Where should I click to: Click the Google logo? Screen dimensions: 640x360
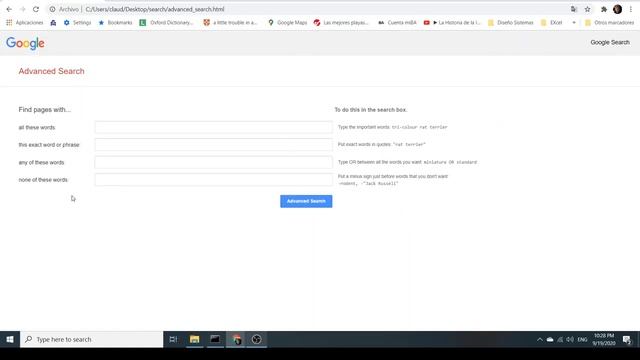tap(25, 43)
